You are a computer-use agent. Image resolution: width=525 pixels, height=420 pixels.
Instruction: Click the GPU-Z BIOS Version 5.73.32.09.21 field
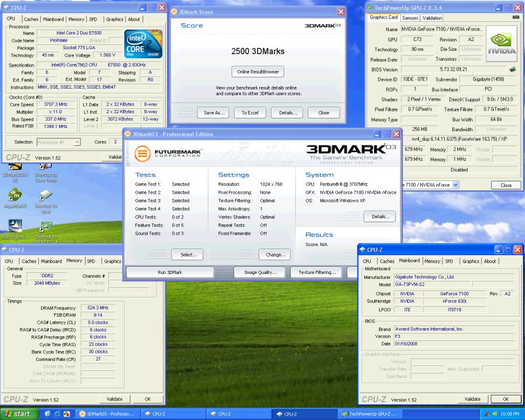click(x=453, y=69)
